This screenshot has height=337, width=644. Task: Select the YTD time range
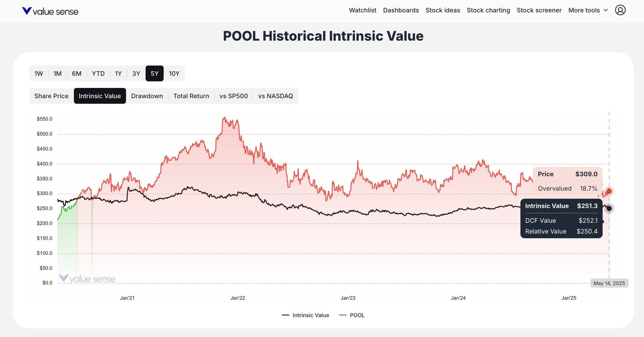point(98,73)
